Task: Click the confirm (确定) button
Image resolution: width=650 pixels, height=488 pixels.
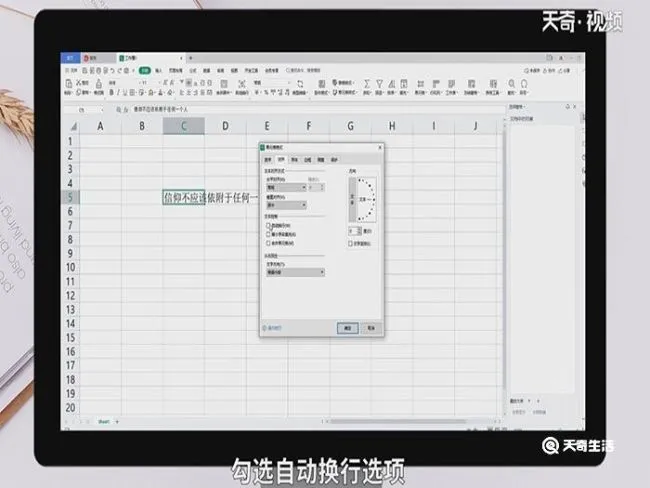Action: pyautogui.click(x=347, y=328)
